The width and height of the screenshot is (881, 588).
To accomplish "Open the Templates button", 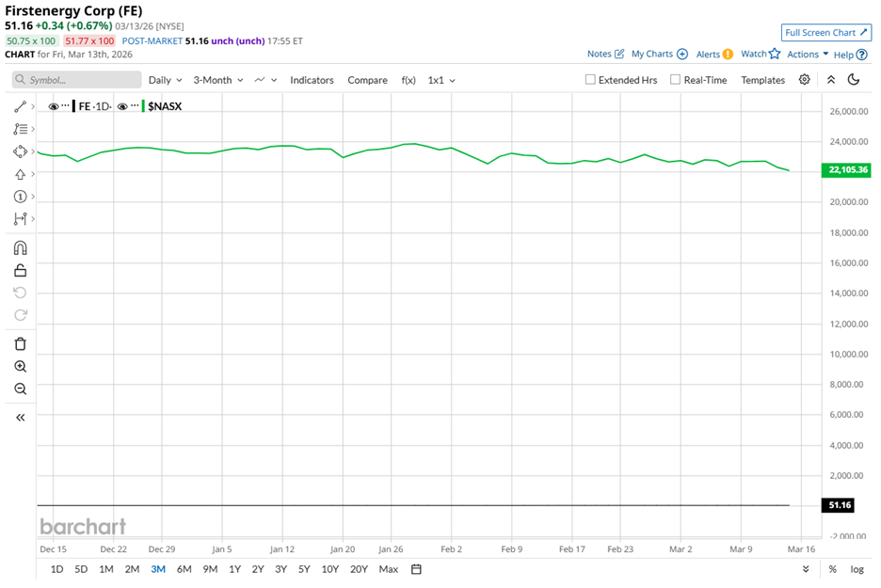I will (x=762, y=80).
